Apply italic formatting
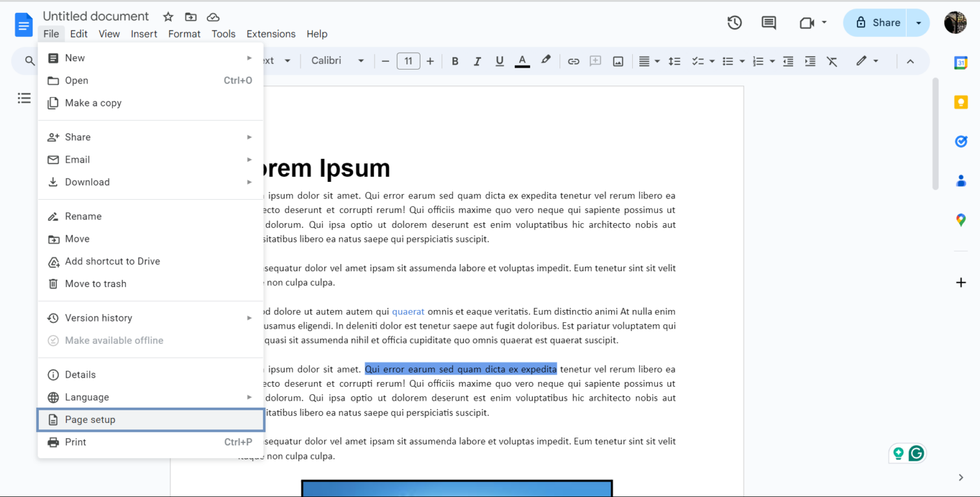This screenshot has width=980, height=497. 477,61
